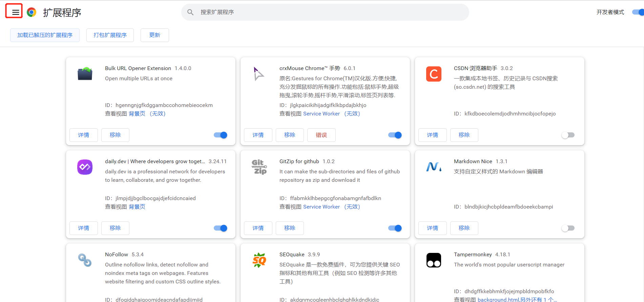The image size is (644, 302).
Task: Open 详情 for Bulk URL Opener
Action: point(84,135)
